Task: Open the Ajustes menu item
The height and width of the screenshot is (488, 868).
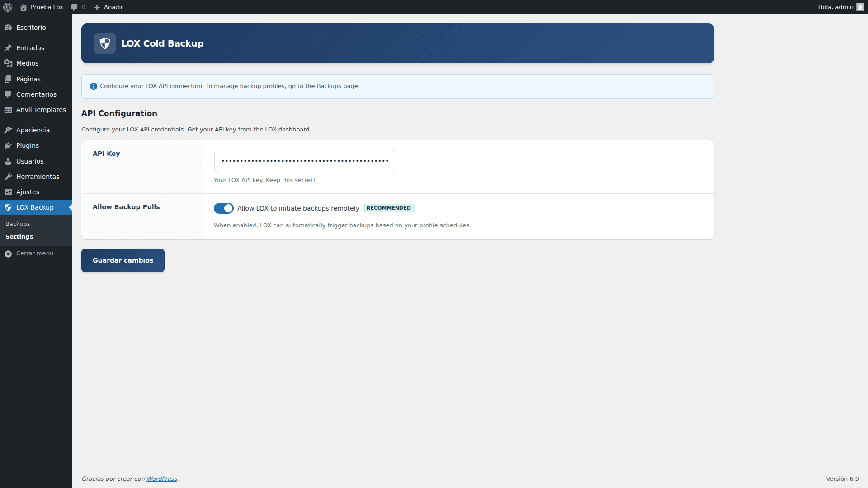Action: click(27, 192)
